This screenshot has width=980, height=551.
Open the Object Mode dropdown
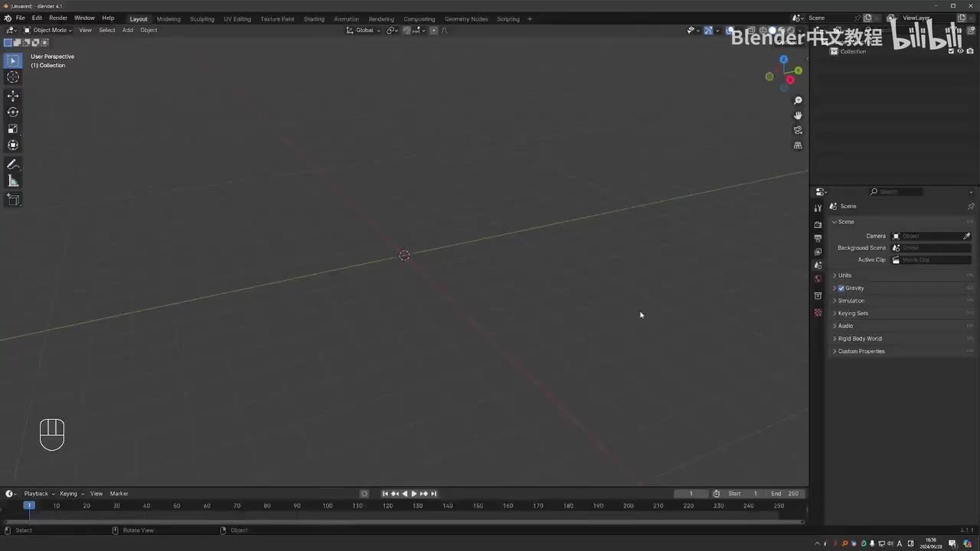(x=47, y=31)
